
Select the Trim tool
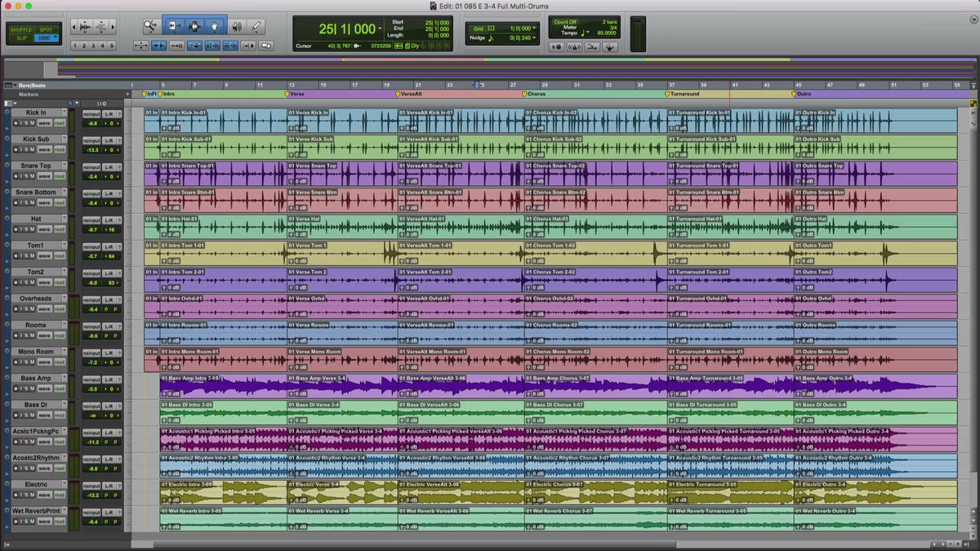pyautogui.click(x=174, y=26)
